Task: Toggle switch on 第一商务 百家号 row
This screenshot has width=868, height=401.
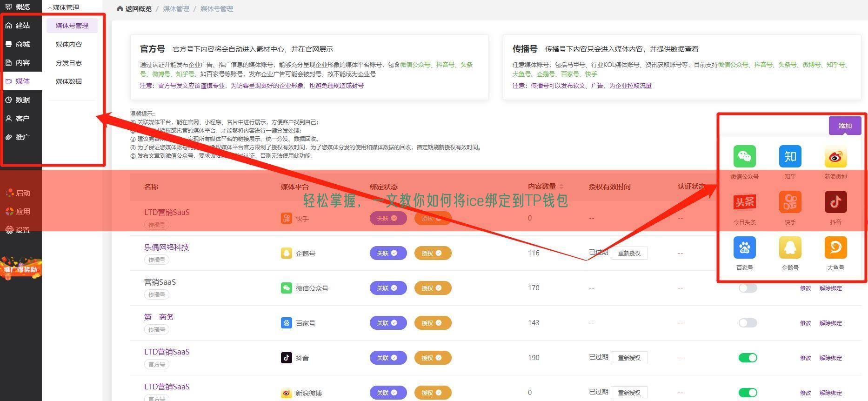Action: [748, 323]
